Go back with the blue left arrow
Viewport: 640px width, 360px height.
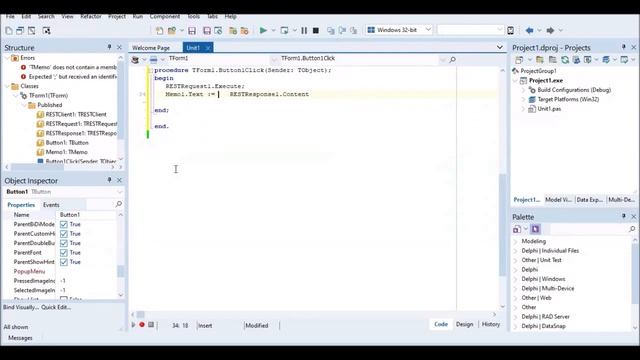pos(529,31)
